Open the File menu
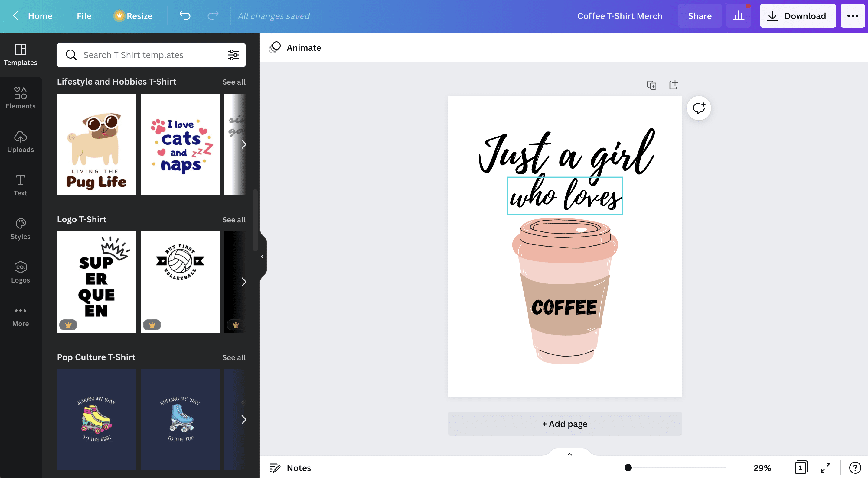The height and width of the screenshot is (478, 868). [x=84, y=16]
